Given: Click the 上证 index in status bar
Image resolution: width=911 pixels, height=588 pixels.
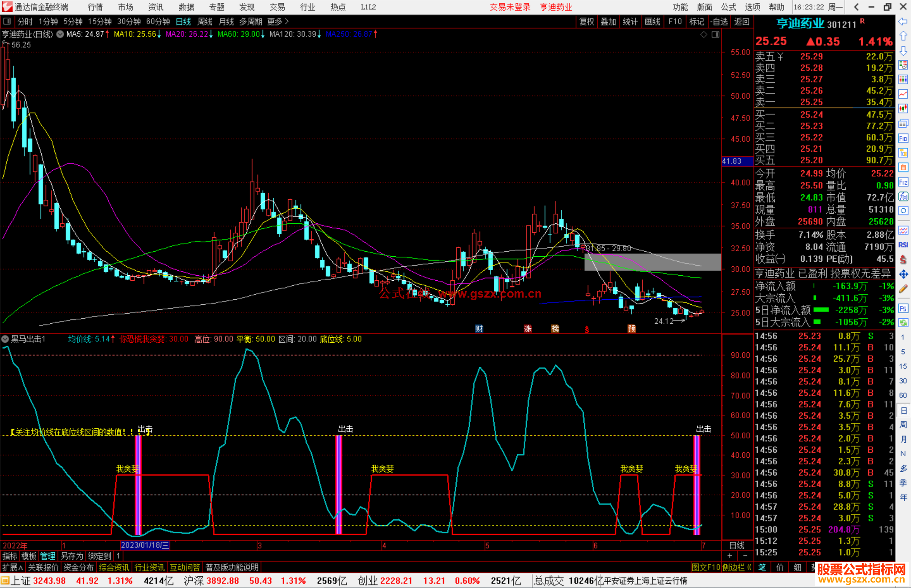Looking at the screenshot, I should click(x=20, y=581).
